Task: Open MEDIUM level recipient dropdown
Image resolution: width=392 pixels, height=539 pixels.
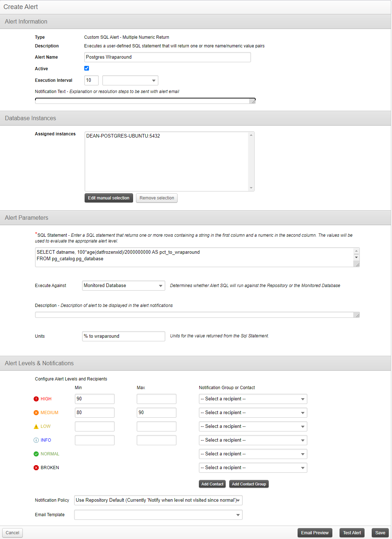Action: (253, 413)
